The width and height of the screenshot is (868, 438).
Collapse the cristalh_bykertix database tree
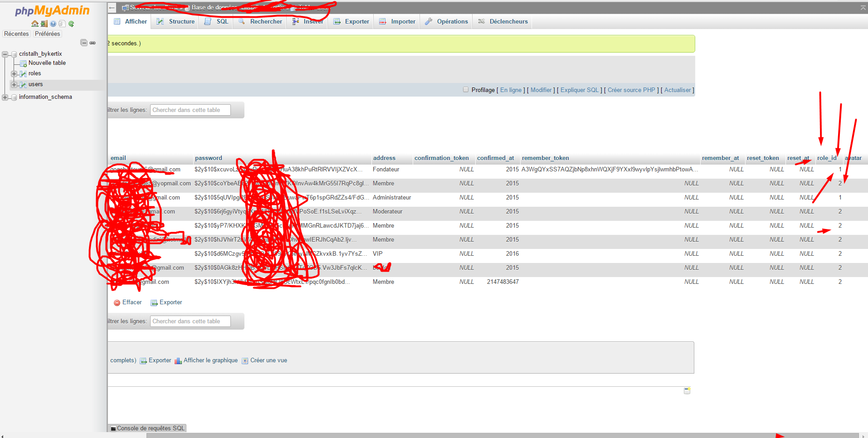point(5,54)
